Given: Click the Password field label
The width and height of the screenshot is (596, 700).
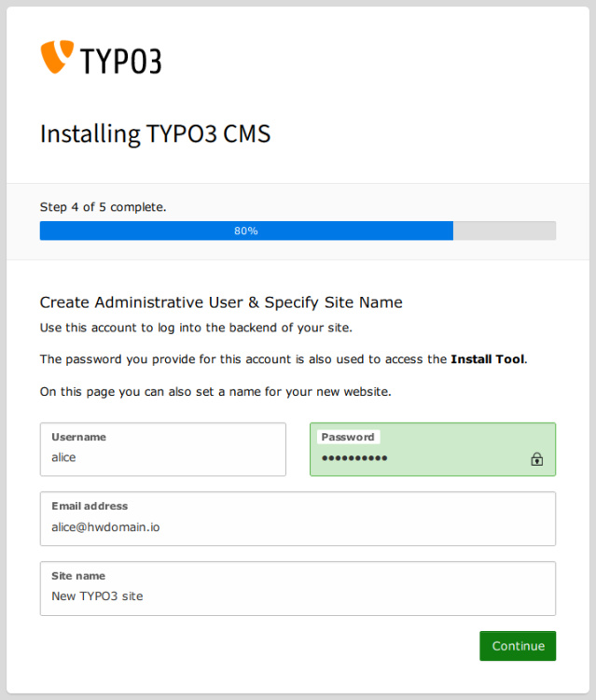Looking at the screenshot, I should pos(348,437).
